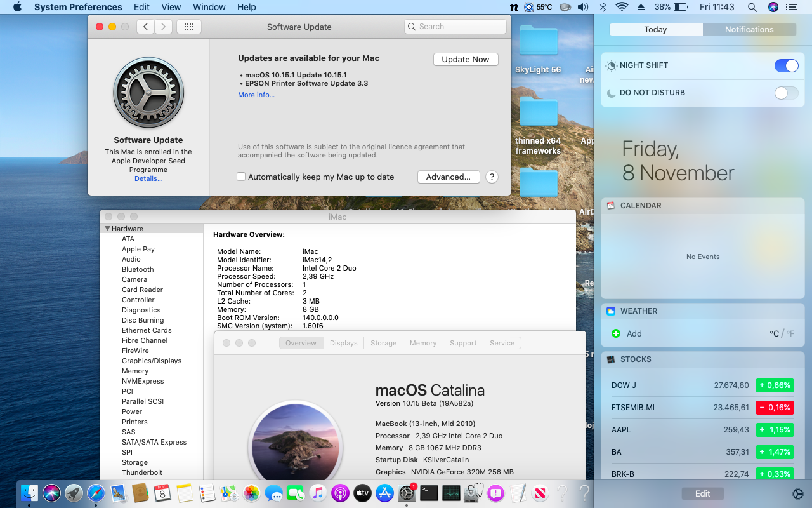Open the Window menu
Viewport: 812px width, 508px height.
click(209, 7)
